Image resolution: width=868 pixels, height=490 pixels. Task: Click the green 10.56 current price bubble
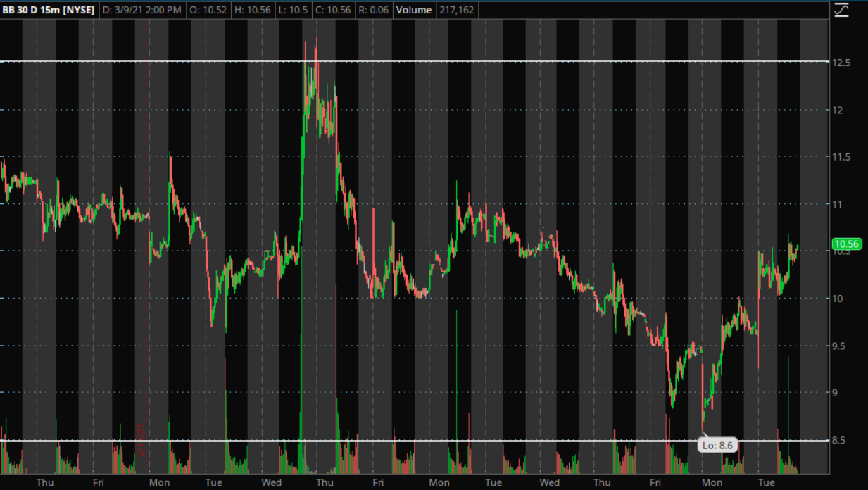pyautogui.click(x=847, y=244)
